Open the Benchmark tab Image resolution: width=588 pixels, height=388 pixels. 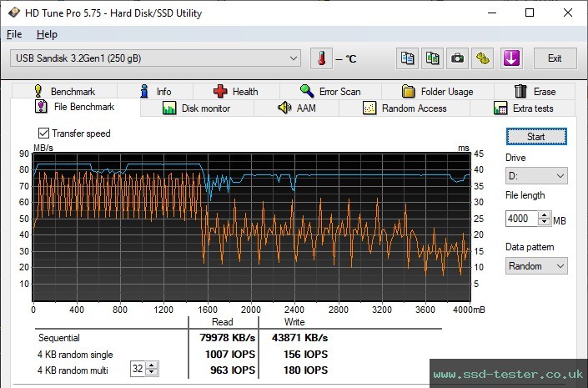[64, 92]
